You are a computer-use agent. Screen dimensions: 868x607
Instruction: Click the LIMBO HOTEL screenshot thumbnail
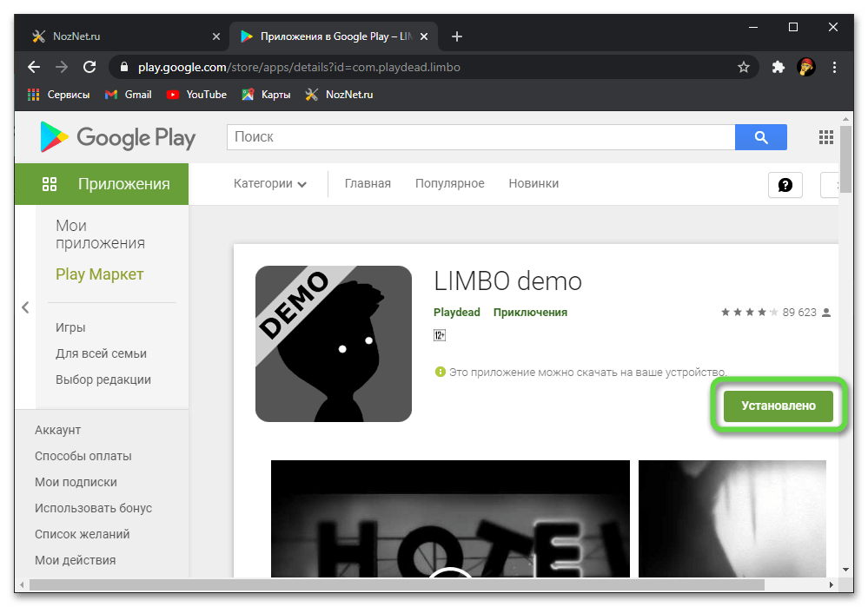tap(450, 518)
